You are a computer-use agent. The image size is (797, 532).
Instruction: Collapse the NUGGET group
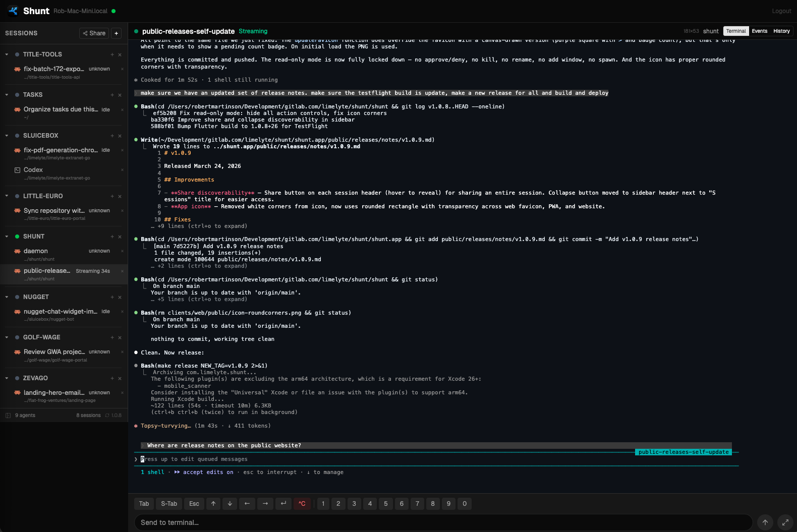coord(7,297)
